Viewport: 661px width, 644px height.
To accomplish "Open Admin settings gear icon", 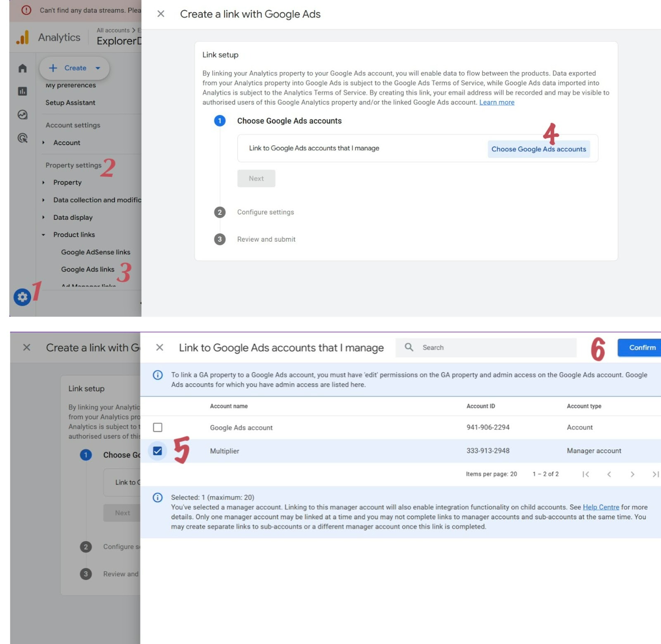I will (22, 297).
